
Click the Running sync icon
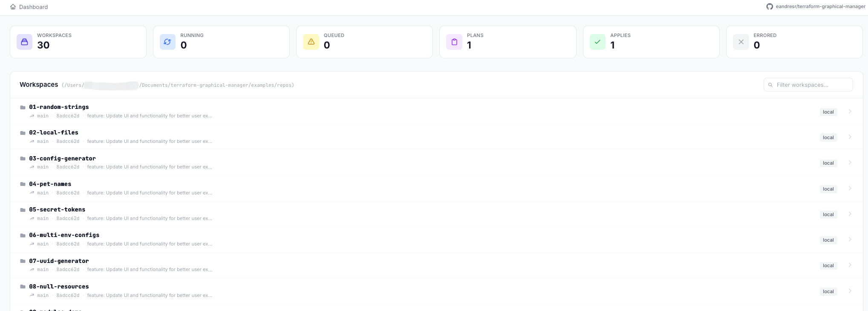tap(167, 42)
